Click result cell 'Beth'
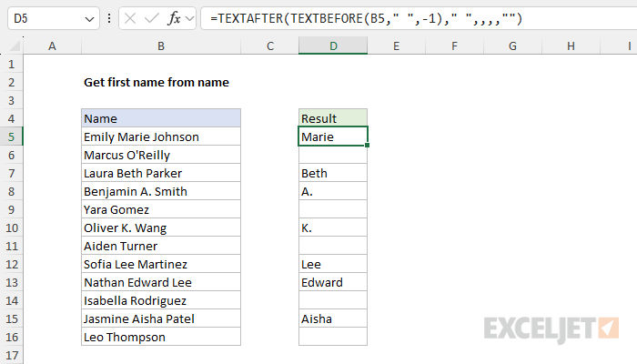 (333, 173)
